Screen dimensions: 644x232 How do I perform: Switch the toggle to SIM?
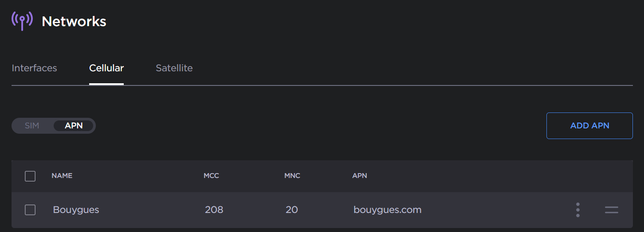point(32,126)
